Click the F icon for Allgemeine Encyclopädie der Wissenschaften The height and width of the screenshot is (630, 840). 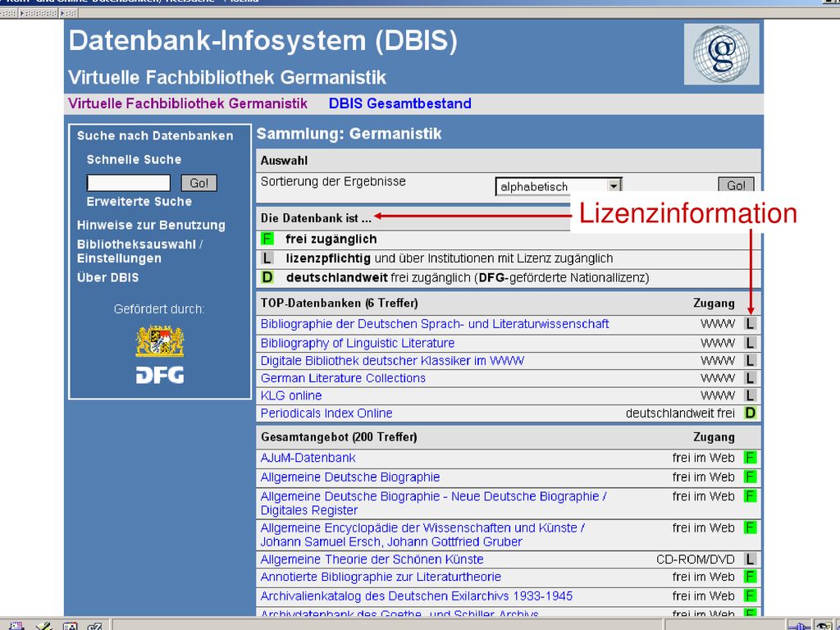(x=750, y=527)
